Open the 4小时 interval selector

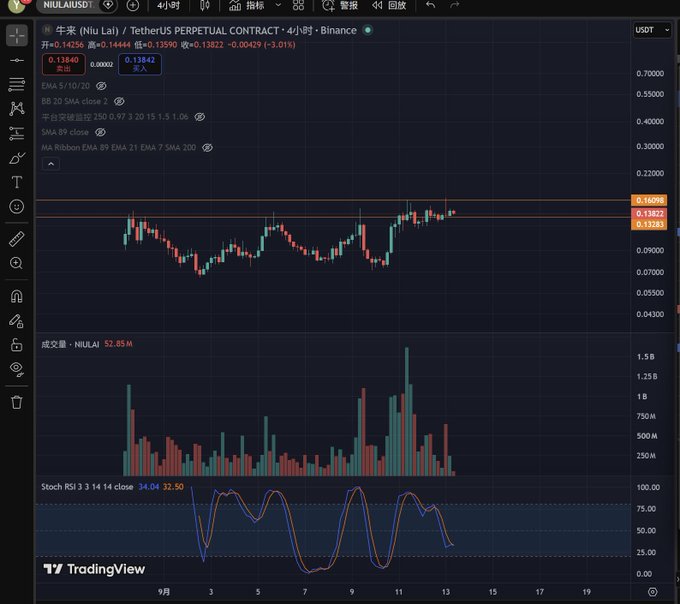[168, 5]
